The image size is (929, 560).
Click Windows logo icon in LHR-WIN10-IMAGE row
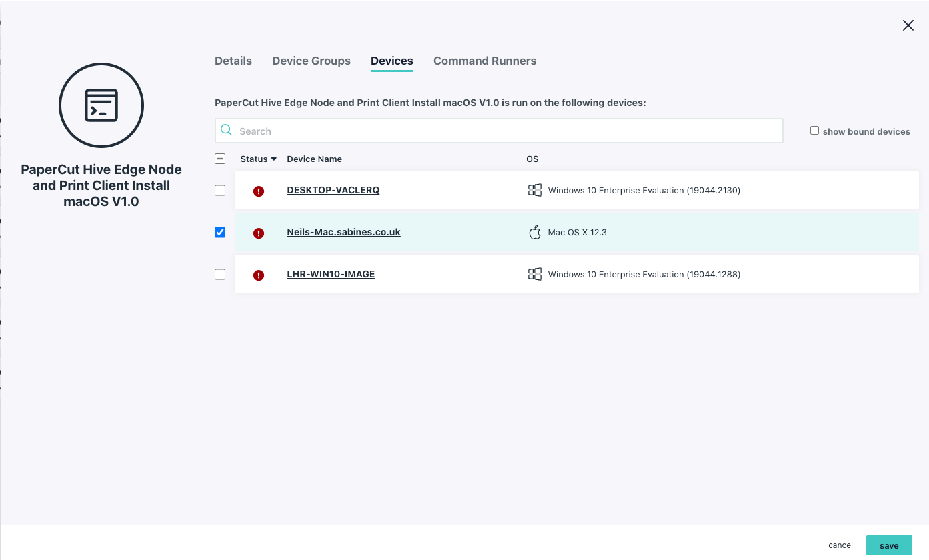point(534,274)
